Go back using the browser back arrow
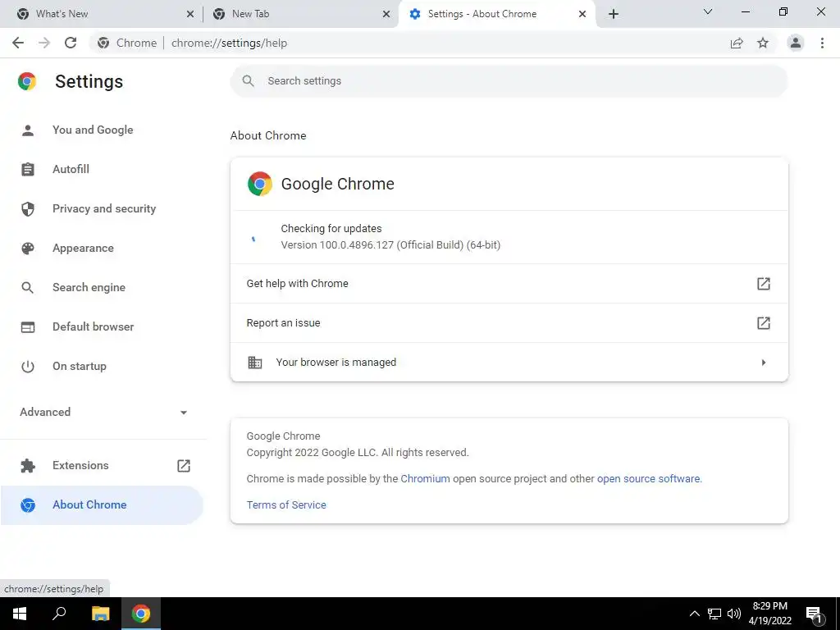 [18, 43]
